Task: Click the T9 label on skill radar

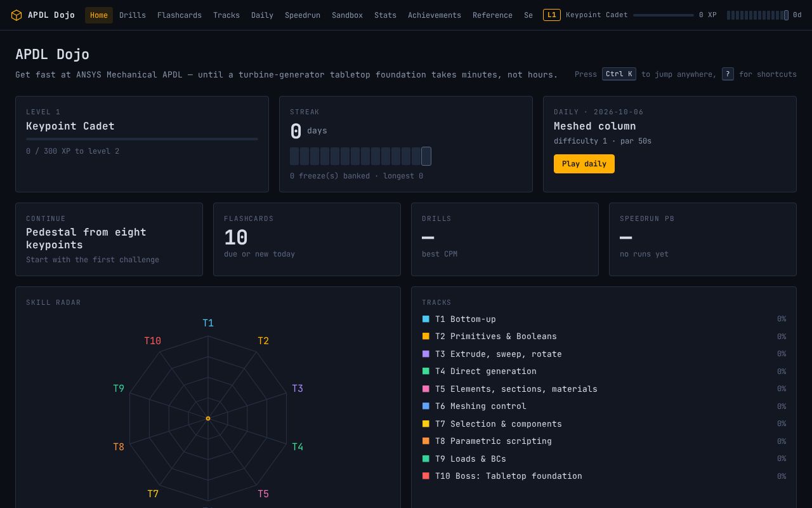Action: (119, 389)
